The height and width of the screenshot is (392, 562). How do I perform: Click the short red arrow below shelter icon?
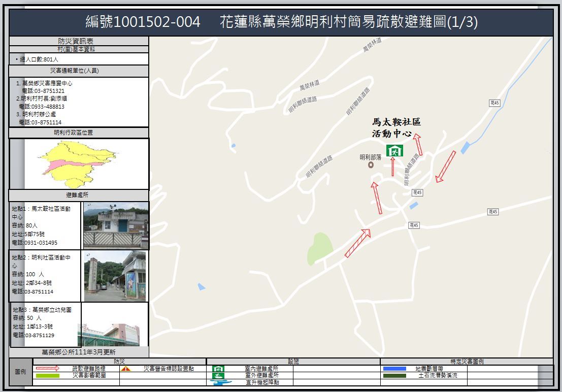click(393, 167)
